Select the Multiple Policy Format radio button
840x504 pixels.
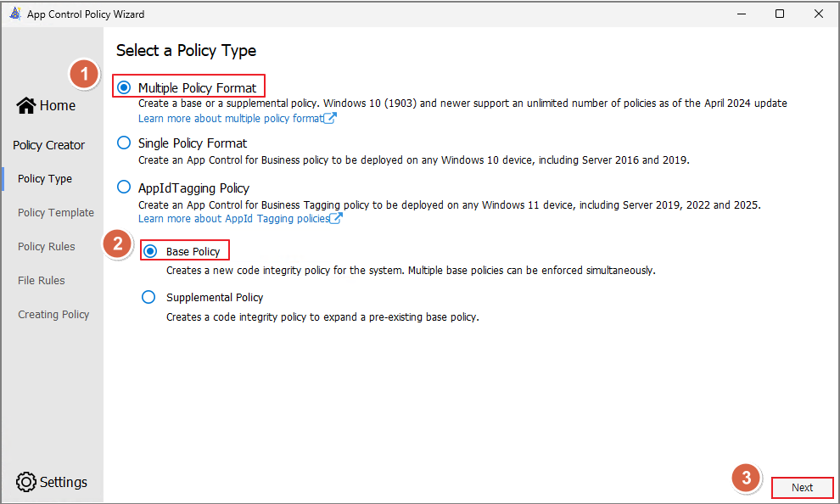tap(124, 87)
